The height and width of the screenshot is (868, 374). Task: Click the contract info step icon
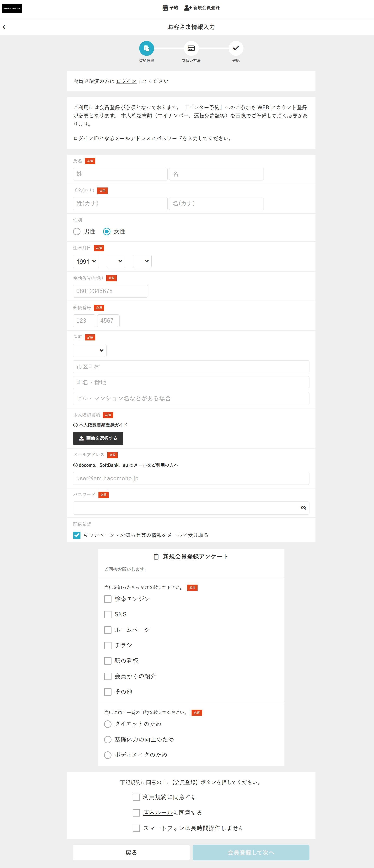146,48
